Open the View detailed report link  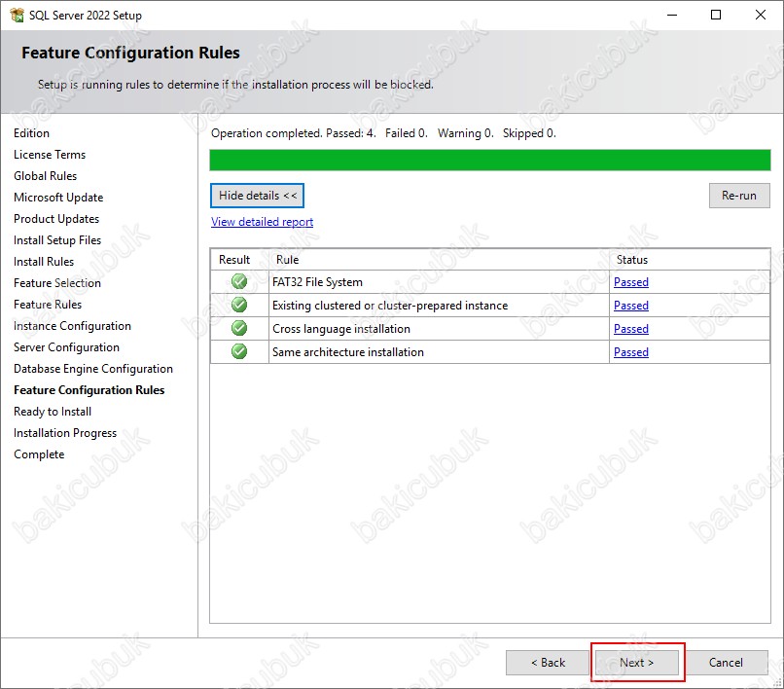[x=262, y=222]
